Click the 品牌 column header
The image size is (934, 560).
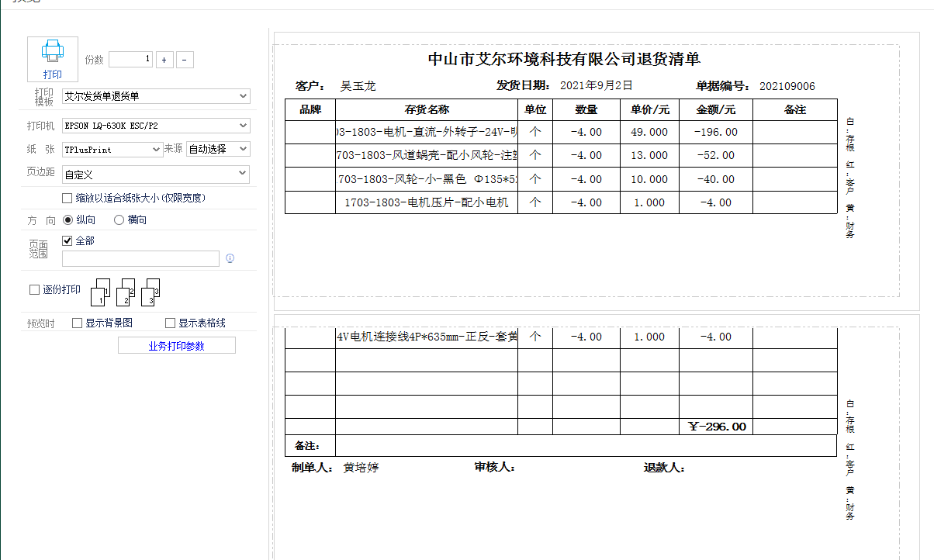(x=310, y=110)
